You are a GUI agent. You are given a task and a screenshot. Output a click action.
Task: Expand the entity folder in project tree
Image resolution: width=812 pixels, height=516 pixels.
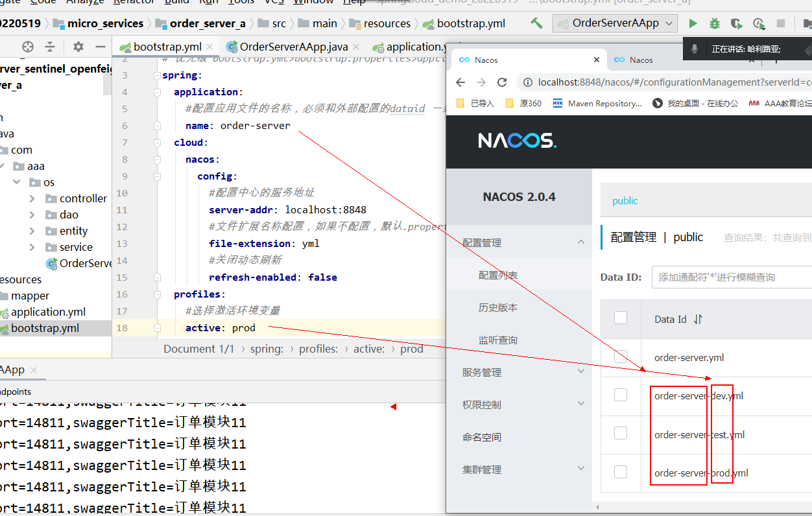[x=32, y=231]
